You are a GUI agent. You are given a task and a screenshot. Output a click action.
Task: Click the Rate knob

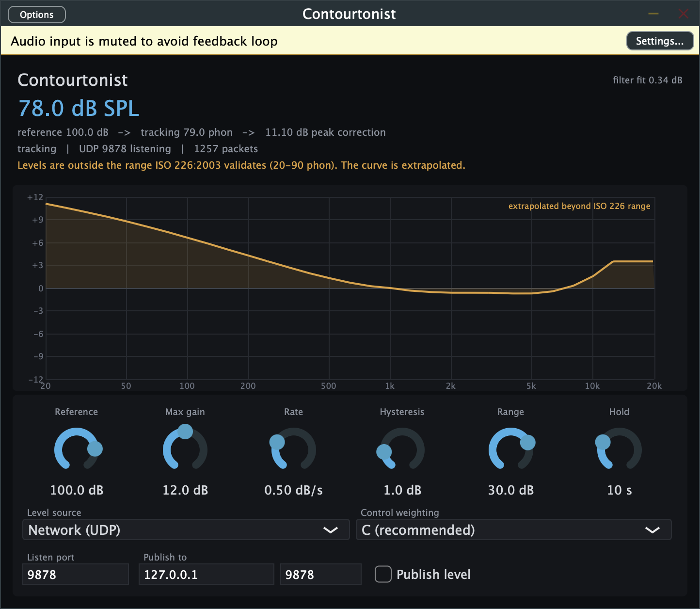coord(294,449)
